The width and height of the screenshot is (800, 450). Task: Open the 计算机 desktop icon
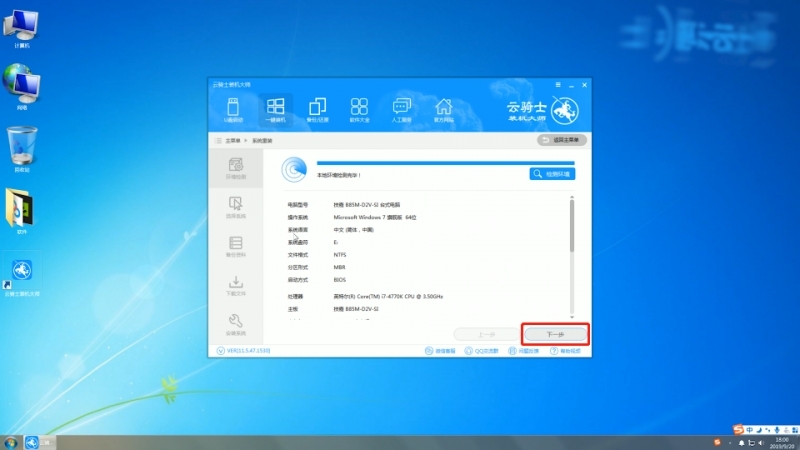[21, 29]
